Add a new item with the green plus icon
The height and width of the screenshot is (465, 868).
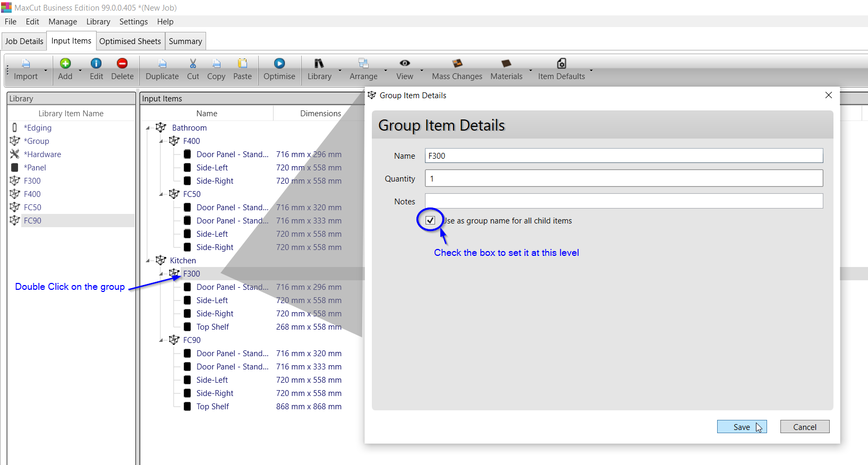[65, 64]
